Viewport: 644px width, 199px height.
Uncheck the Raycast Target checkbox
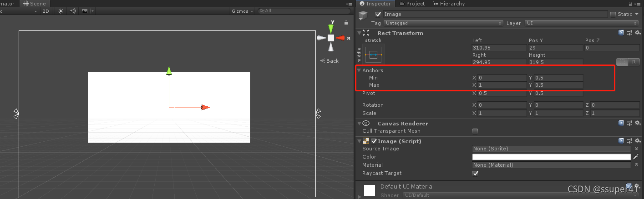(x=475, y=173)
